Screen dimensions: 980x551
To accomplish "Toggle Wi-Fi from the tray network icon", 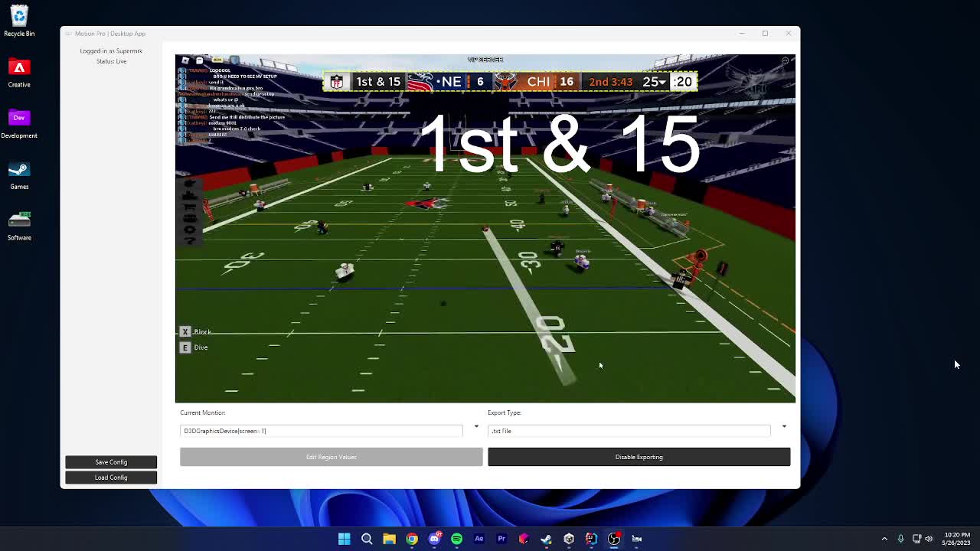I will 916,539.
